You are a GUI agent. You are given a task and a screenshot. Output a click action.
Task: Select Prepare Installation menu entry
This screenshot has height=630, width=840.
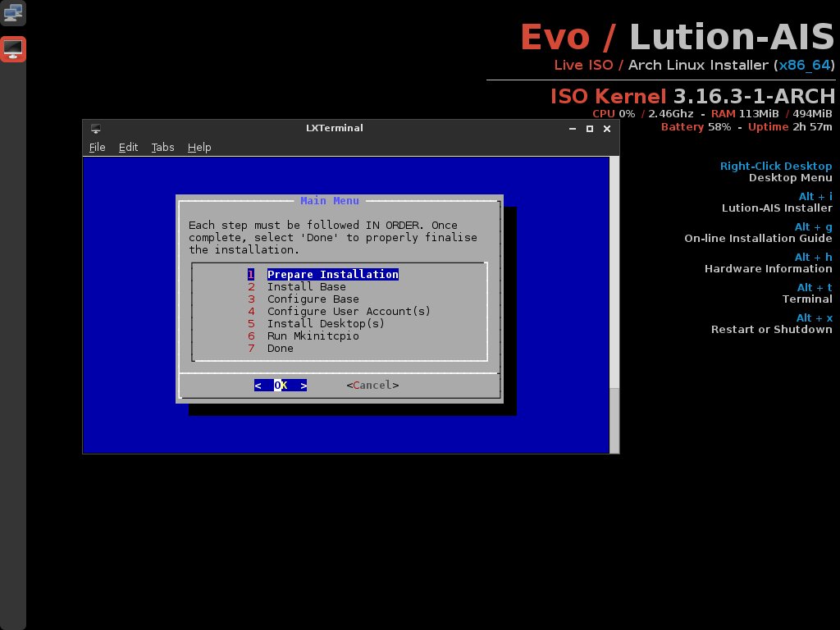(323, 274)
